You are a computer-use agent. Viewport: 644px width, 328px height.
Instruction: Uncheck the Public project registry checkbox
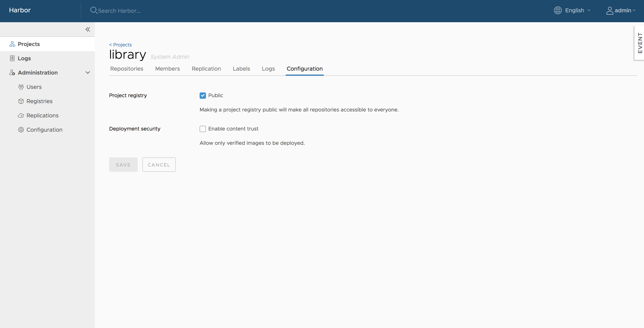[203, 95]
